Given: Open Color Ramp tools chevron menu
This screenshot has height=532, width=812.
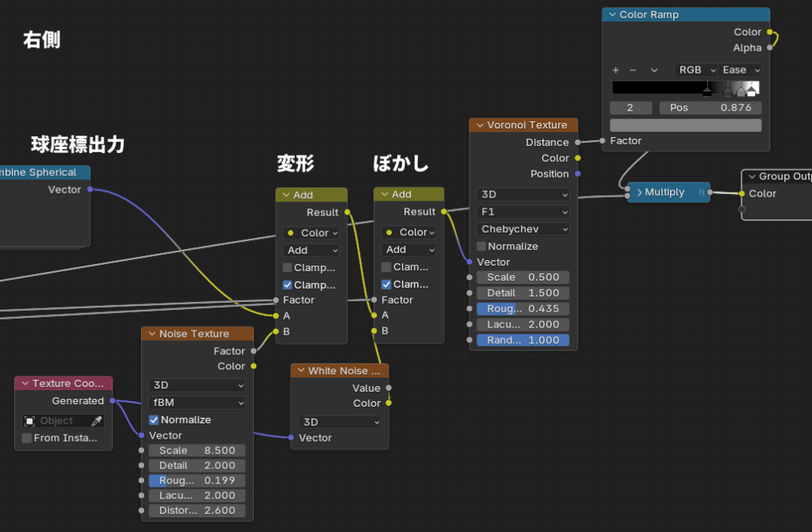Looking at the screenshot, I should click(654, 70).
